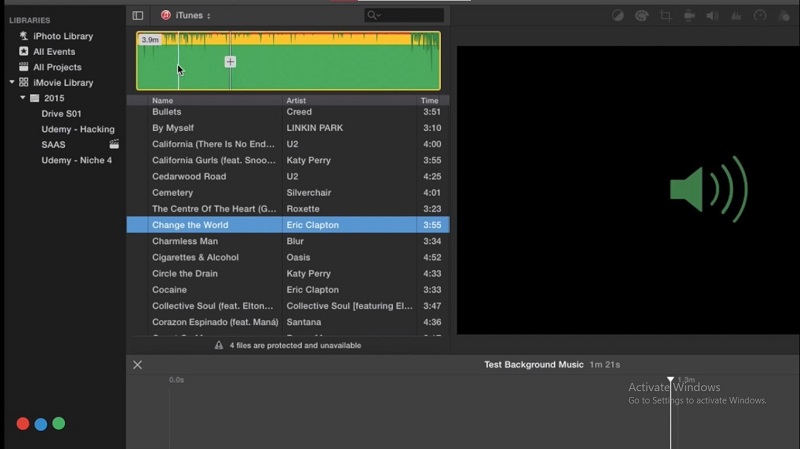Open Drive S01 event
Viewport: 800px width, 449px height.
(x=61, y=114)
